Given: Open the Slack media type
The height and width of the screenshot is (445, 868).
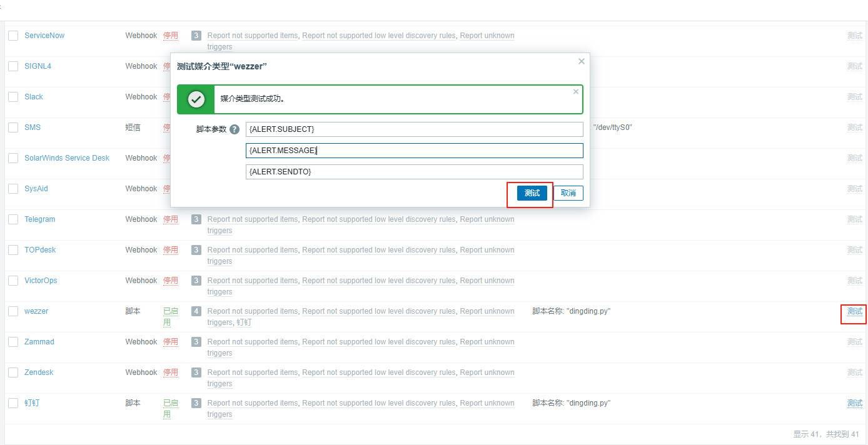Looking at the screenshot, I should point(34,97).
